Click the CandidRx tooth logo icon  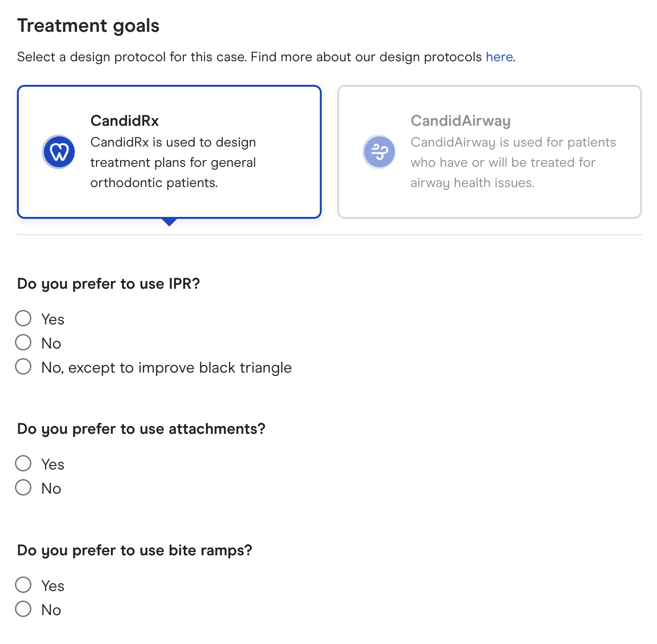58,152
